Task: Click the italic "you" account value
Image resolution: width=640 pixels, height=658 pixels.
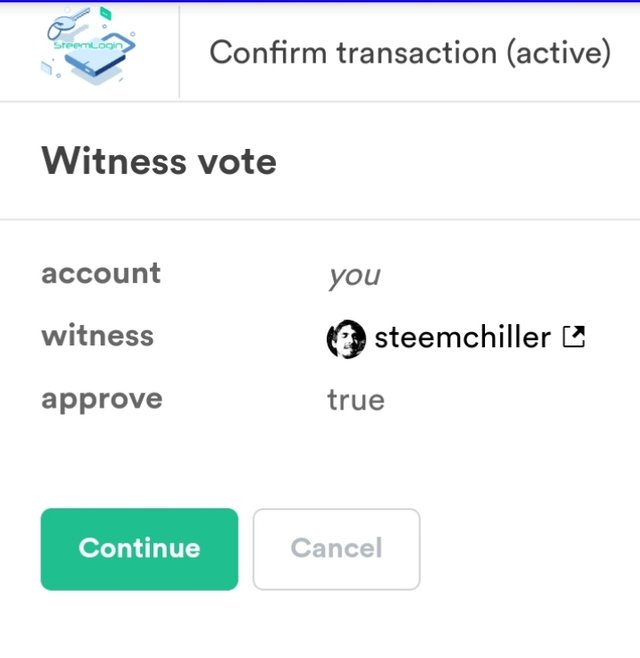Action: coord(354,276)
